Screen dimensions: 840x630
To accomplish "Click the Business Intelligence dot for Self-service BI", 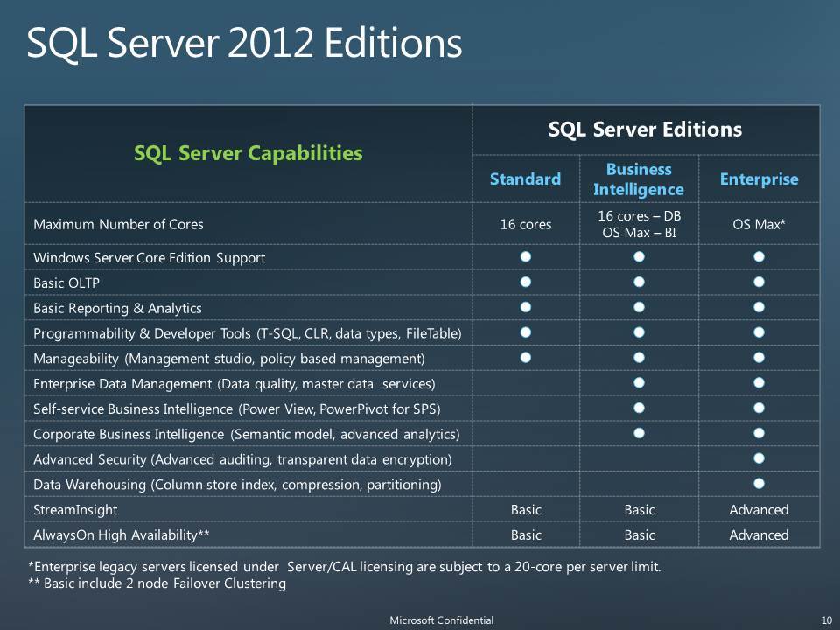I will click(x=640, y=408).
